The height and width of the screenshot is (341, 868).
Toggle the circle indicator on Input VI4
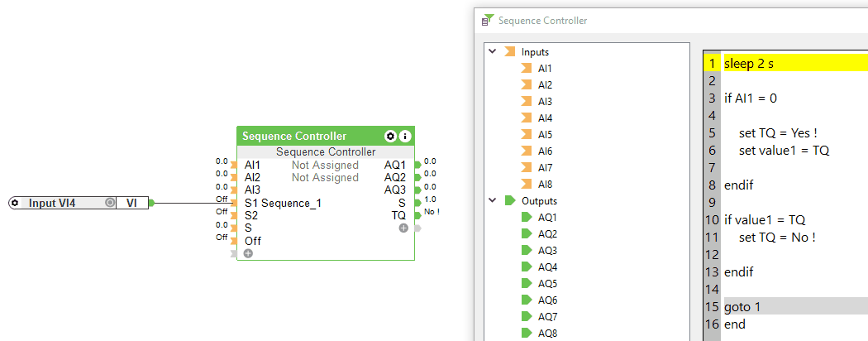click(110, 203)
